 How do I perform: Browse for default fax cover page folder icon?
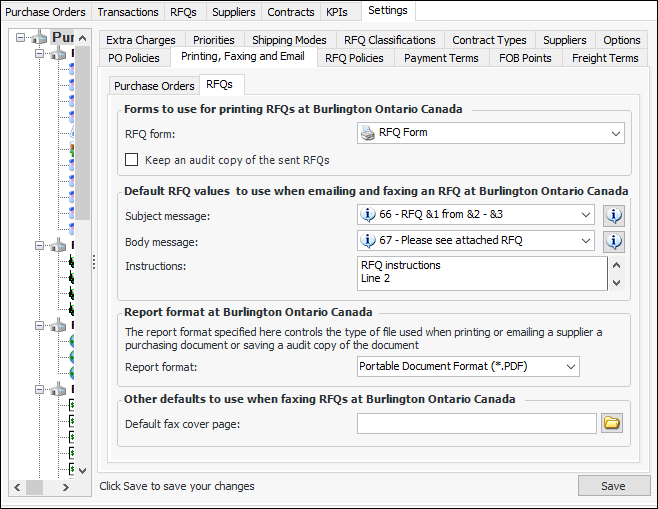point(612,424)
